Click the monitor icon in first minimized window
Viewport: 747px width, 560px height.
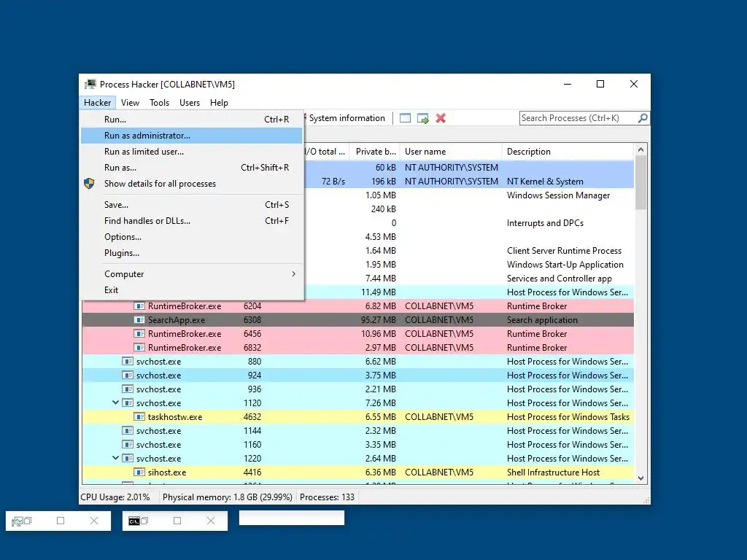coord(18,521)
